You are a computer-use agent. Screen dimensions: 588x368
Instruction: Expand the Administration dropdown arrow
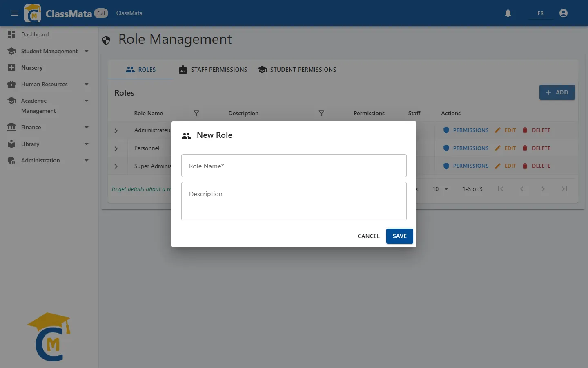pos(87,160)
